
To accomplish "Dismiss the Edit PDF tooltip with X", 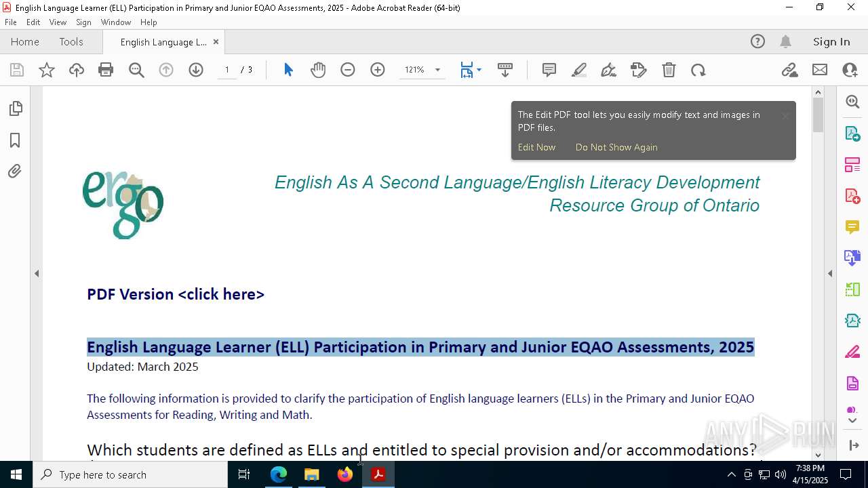I will 785,116.
